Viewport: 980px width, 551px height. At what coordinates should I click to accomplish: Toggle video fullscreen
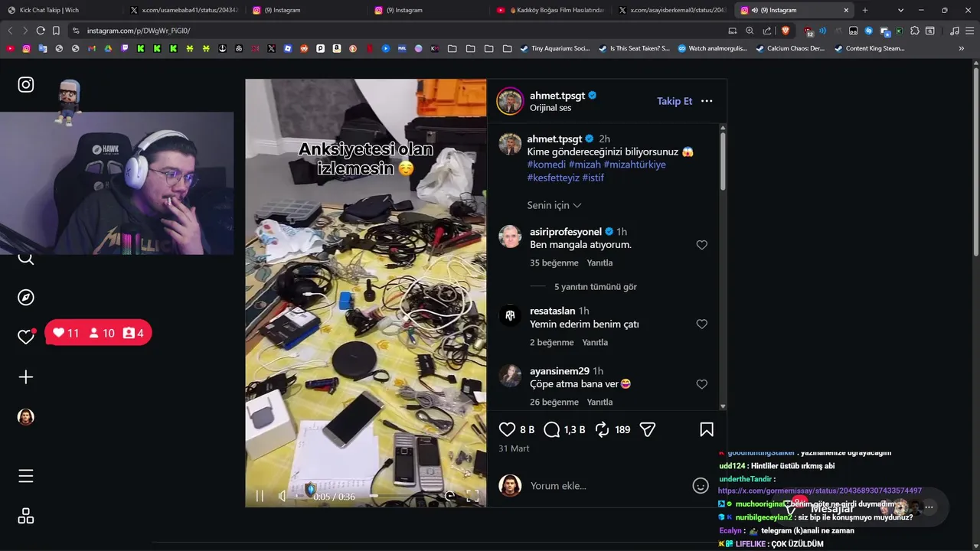pos(472,496)
